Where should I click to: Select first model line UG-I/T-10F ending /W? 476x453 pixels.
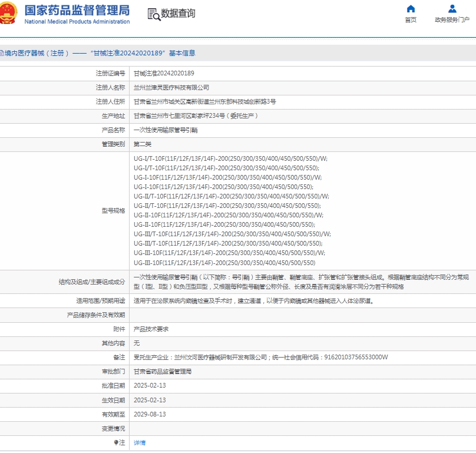click(231, 158)
